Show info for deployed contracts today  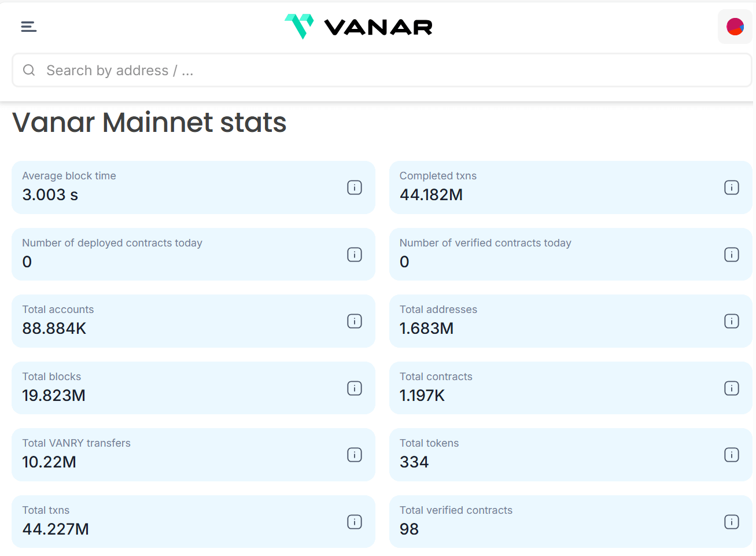[355, 255]
